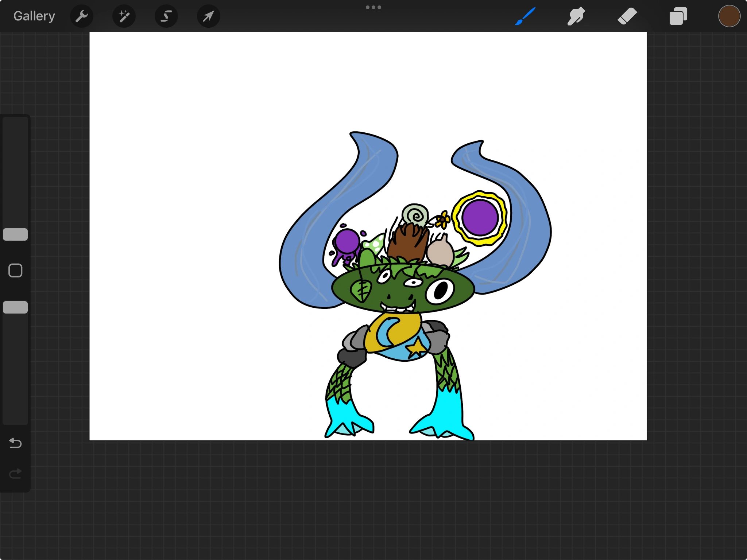The image size is (747, 560).
Task: Click the brush opacity slider handle
Action: 15,307
